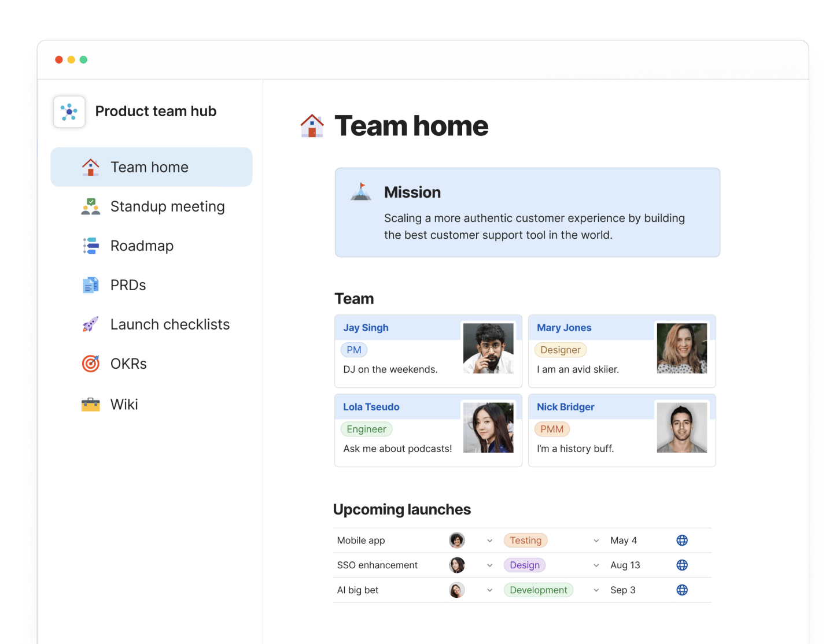
Task: Open the Wiki toolbox icon
Action: [90, 404]
